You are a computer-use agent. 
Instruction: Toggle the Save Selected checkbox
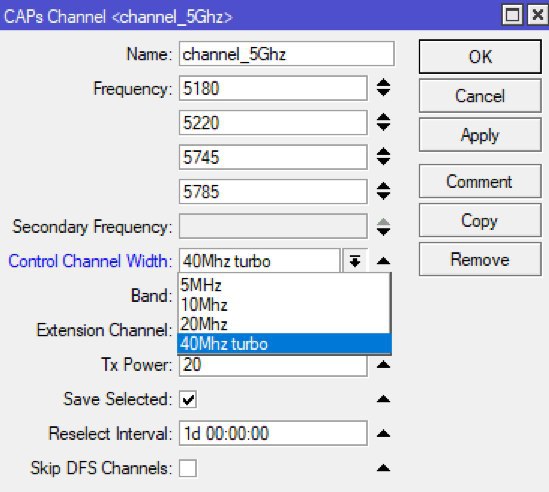[x=188, y=399]
